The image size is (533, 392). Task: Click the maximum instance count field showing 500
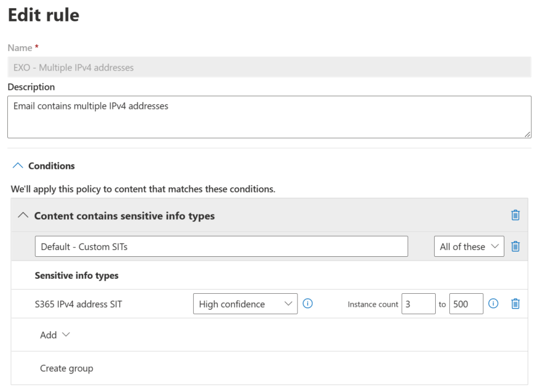click(x=466, y=304)
